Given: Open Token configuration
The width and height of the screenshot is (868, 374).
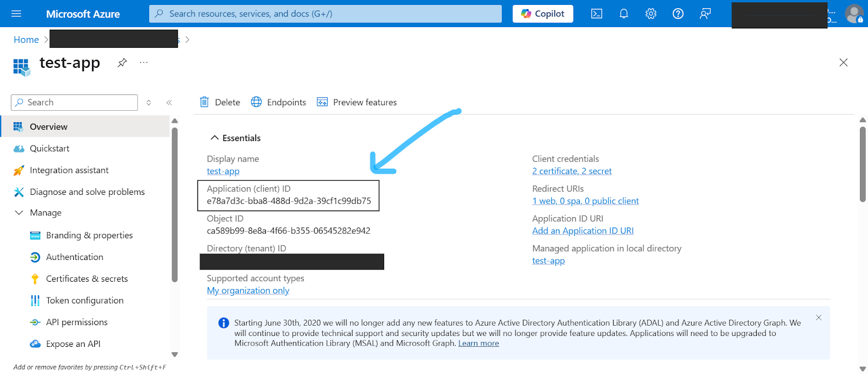Looking at the screenshot, I should [85, 300].
